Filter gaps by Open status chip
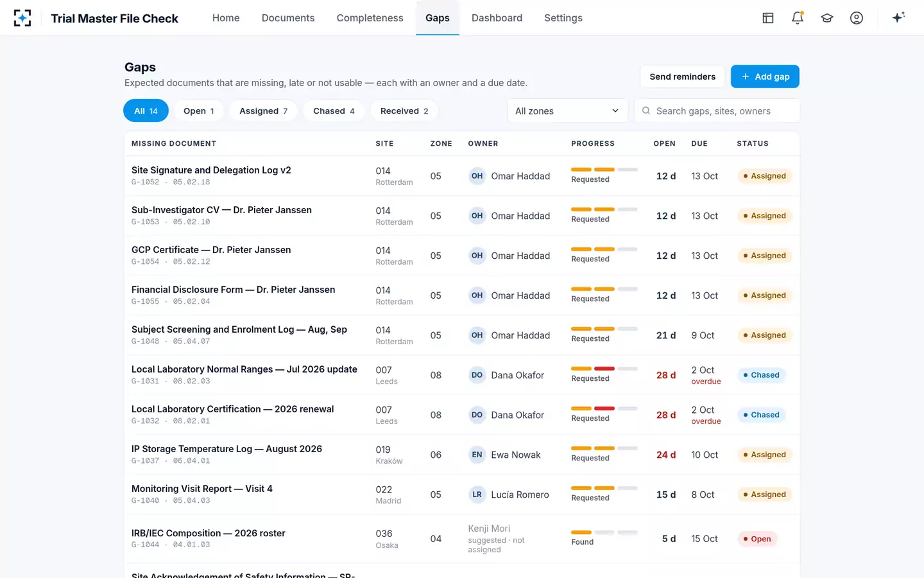This screenshot has width=924, height=578. click(x=199, y=110)
